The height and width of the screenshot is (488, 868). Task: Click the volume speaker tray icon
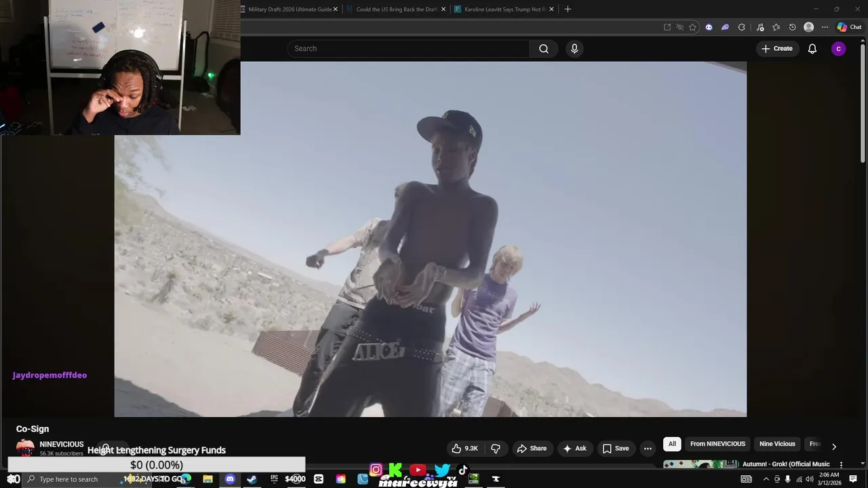click(809, 479)
